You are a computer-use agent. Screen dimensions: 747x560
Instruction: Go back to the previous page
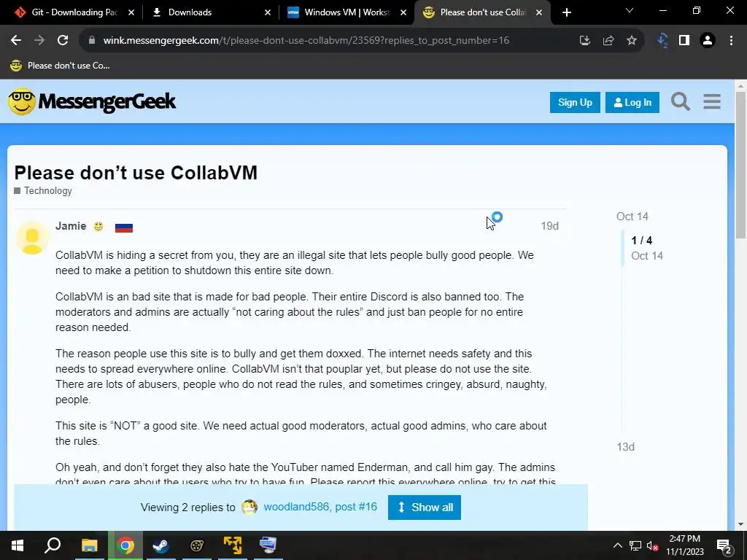[16, 41]
